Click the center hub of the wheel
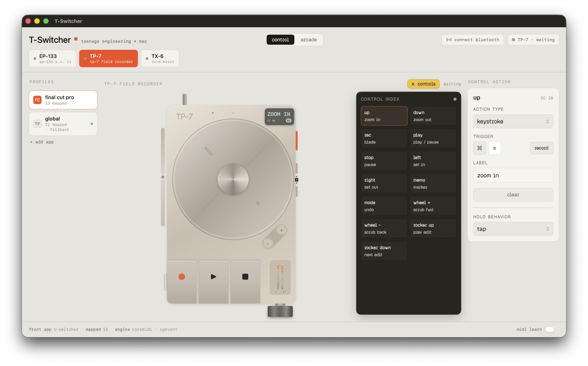 [233, 179]
